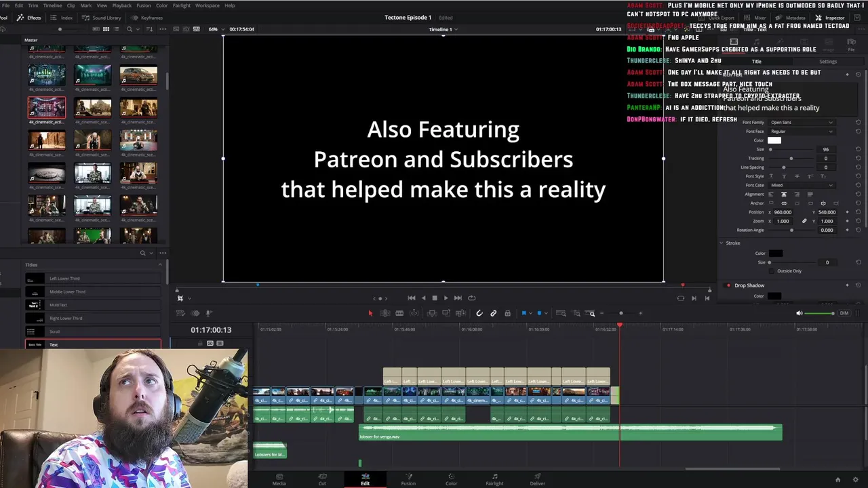Activate the Blade Edit tool

(x=399, y=313)
